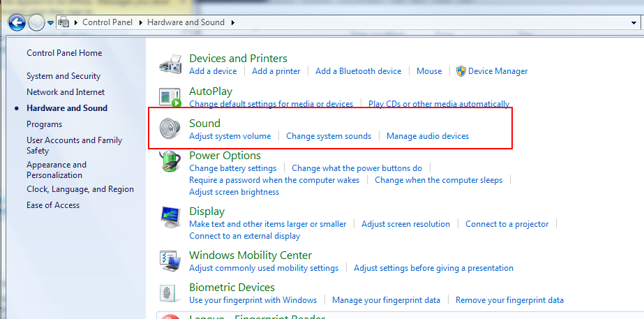The width and height of the screenshot is (644, 319).
Task: Open Devices and Printers heading
Action: click(238, 59)
